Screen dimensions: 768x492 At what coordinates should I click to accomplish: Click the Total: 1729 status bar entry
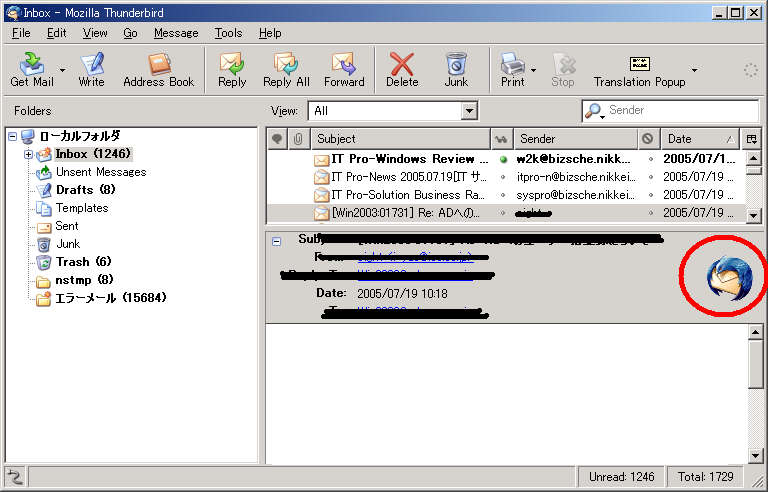(705, 477)
